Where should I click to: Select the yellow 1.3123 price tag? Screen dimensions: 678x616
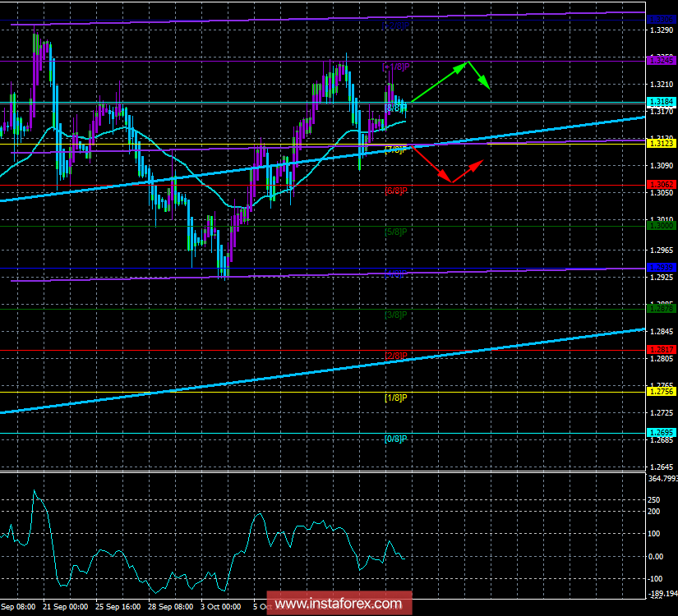click(661, 143)
